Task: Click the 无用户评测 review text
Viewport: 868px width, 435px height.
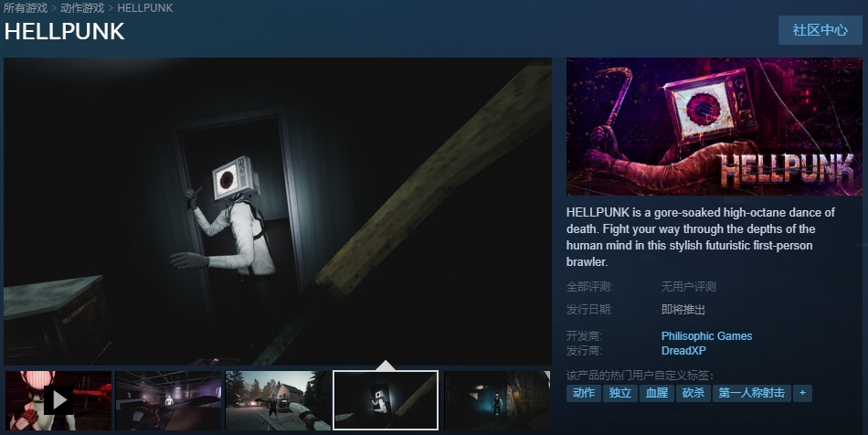Action: 688,287
